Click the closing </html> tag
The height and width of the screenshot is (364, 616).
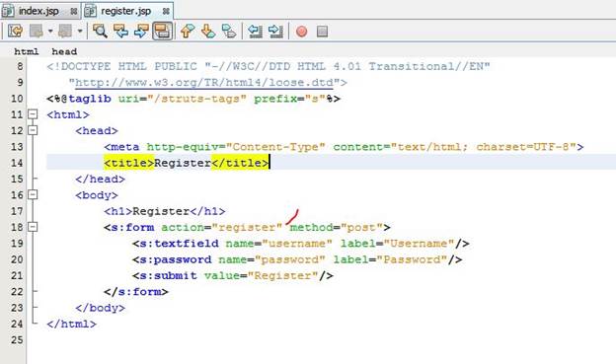coord(71,324)
